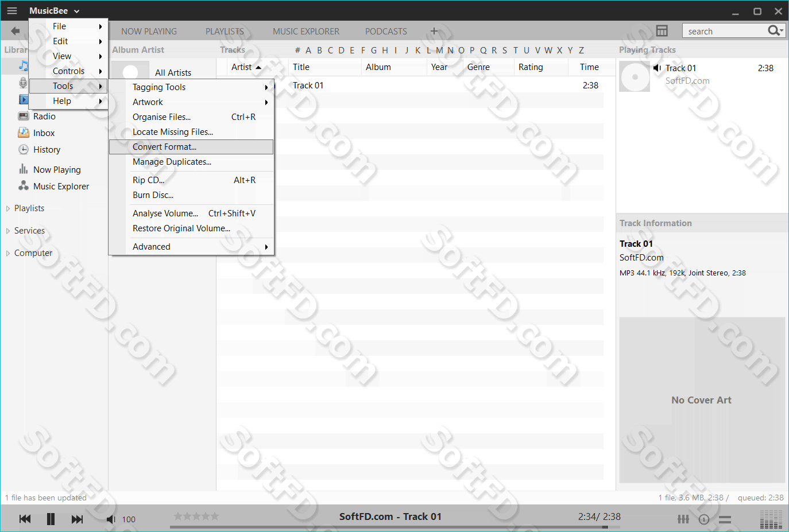Open the Inbox tray icon

click(24, 133)
